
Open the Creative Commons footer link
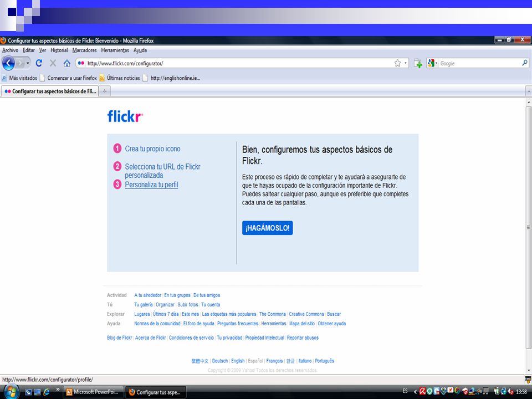(306, 314)
